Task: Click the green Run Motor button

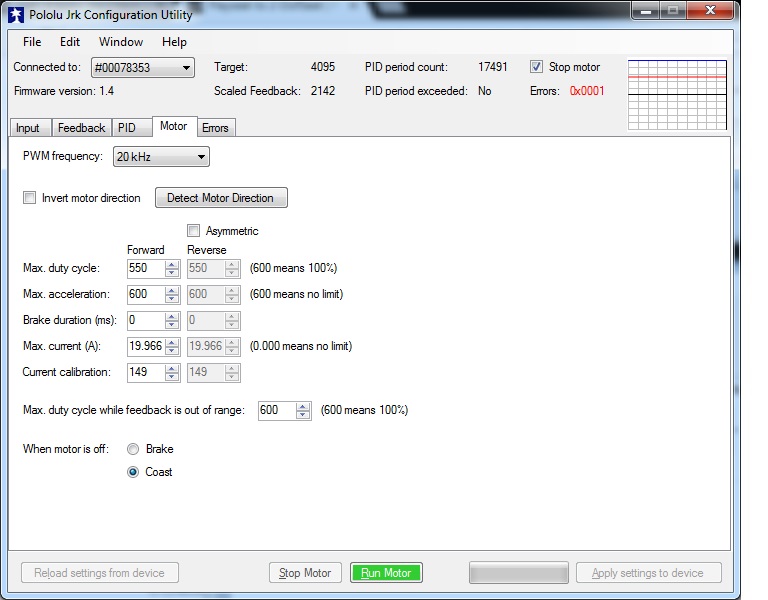Action: coord(386,573)
